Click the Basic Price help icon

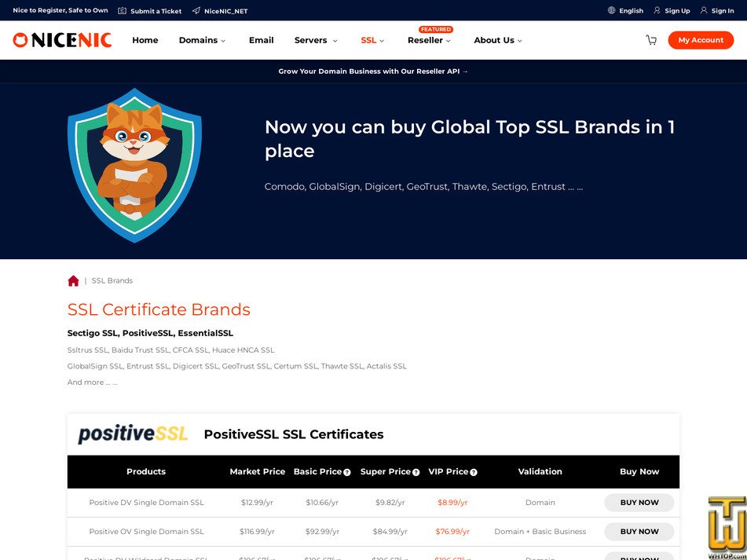(x=346, y=472)
